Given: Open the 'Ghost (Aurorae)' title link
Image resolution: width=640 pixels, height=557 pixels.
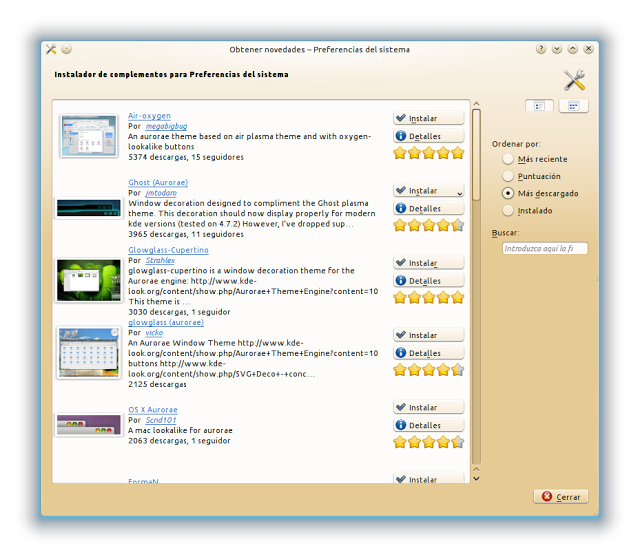Looking at the screenshot, I should 158,183.
